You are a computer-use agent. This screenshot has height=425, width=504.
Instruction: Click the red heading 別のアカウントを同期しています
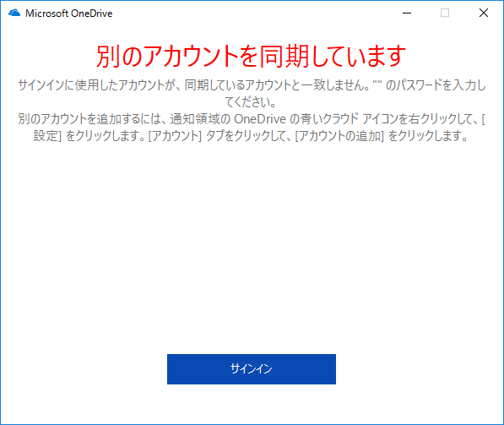(252, 57)
